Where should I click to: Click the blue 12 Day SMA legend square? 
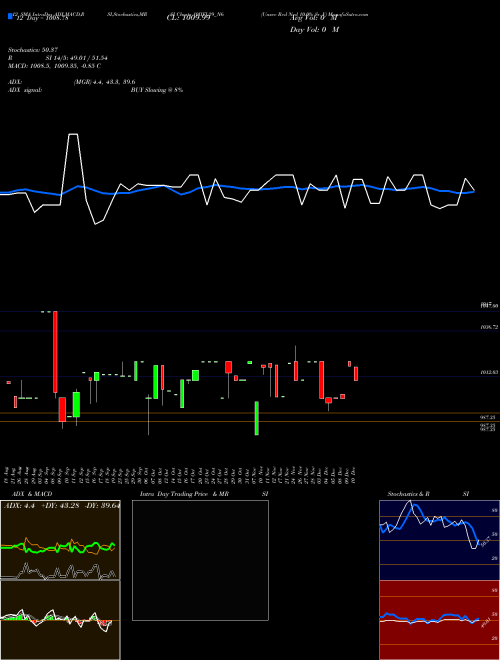tap(10, 16)
